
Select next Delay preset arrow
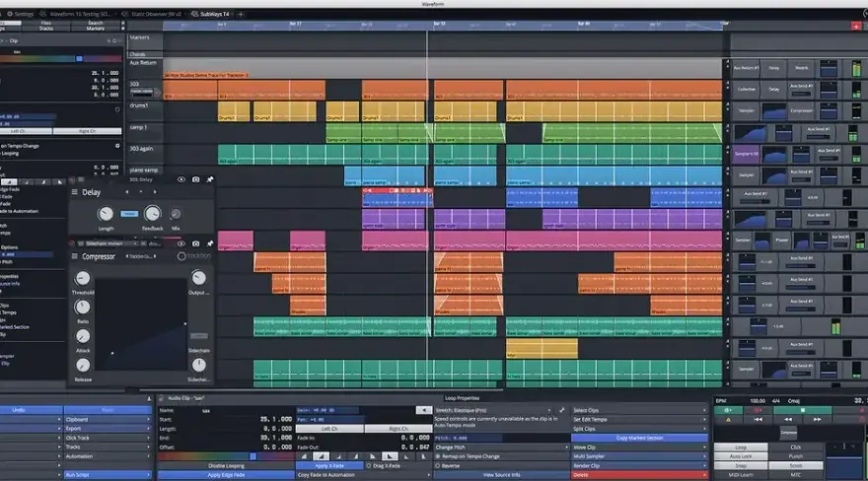[x=155, y=192]
